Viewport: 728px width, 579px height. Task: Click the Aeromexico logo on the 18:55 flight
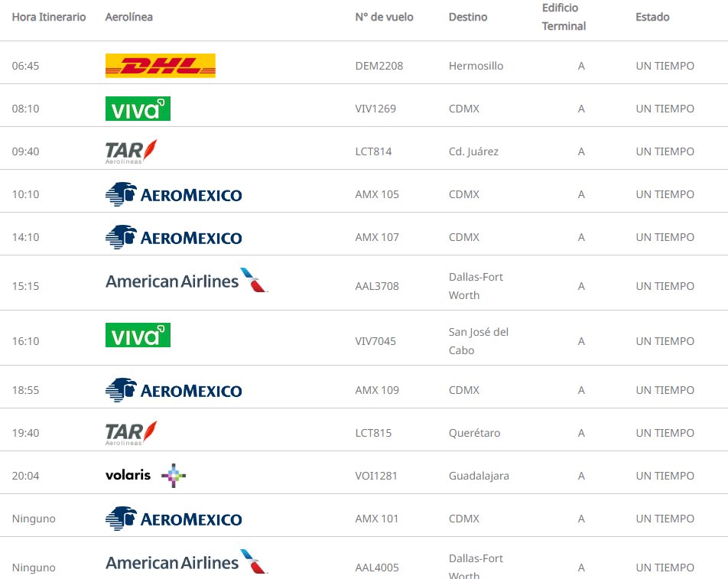click(x=174, y=390)
